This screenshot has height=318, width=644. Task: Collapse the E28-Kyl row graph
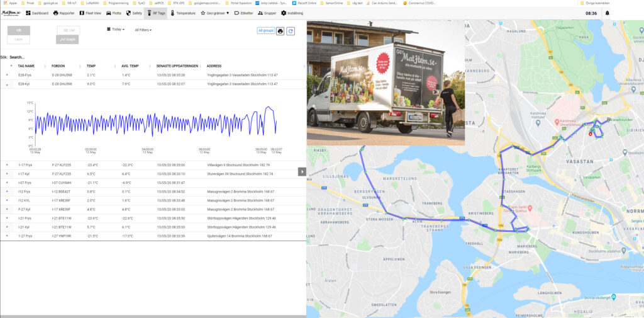tap(6, 84)
